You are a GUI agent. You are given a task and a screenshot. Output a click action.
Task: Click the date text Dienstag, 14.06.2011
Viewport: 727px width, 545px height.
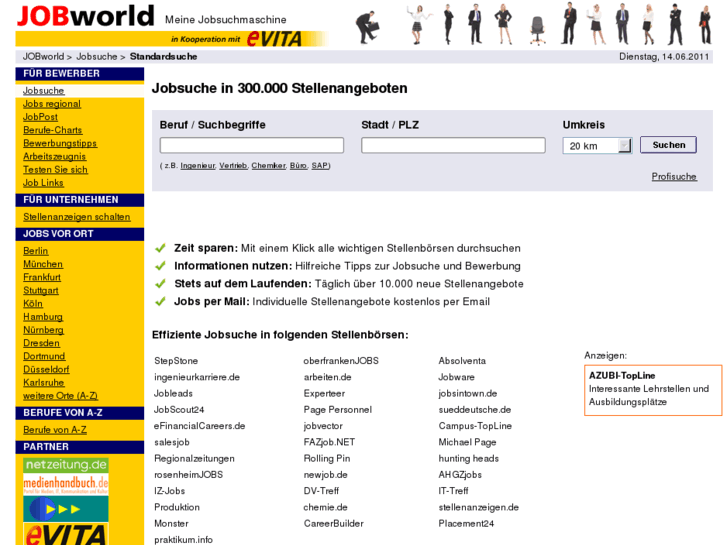pyautogui.click(x=664, y=57)
